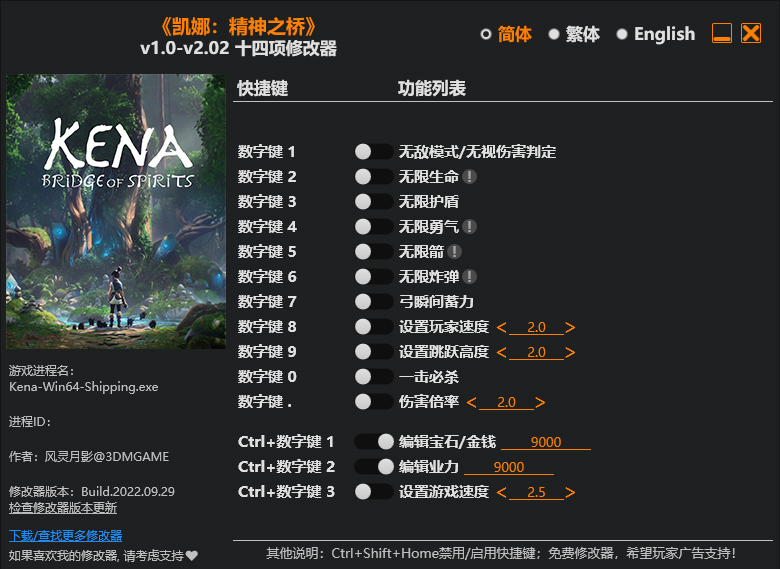Click the Kena Bridge of Spirits cover image
The width and height of the screenshot is (780, 569).
pos(115,211)
